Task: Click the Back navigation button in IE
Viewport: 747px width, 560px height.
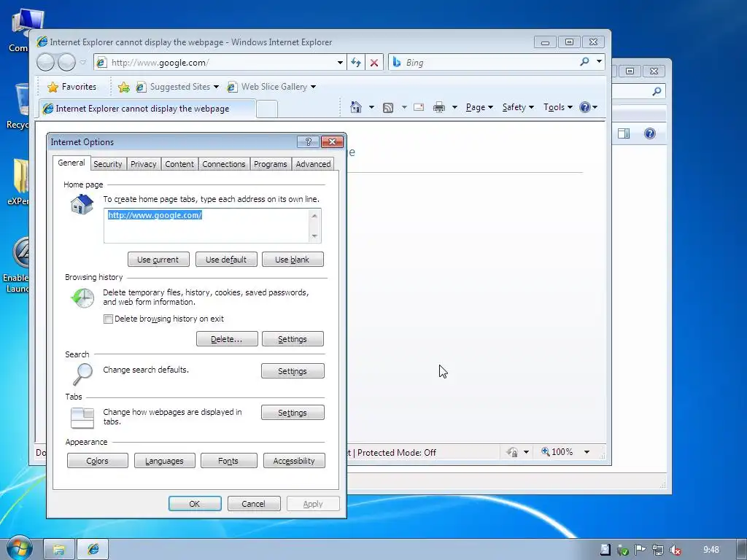Action: (46, 63)
